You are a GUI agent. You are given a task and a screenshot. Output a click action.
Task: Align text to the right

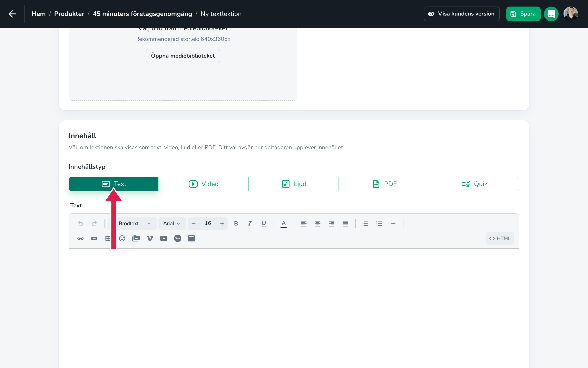click(331, 223)
